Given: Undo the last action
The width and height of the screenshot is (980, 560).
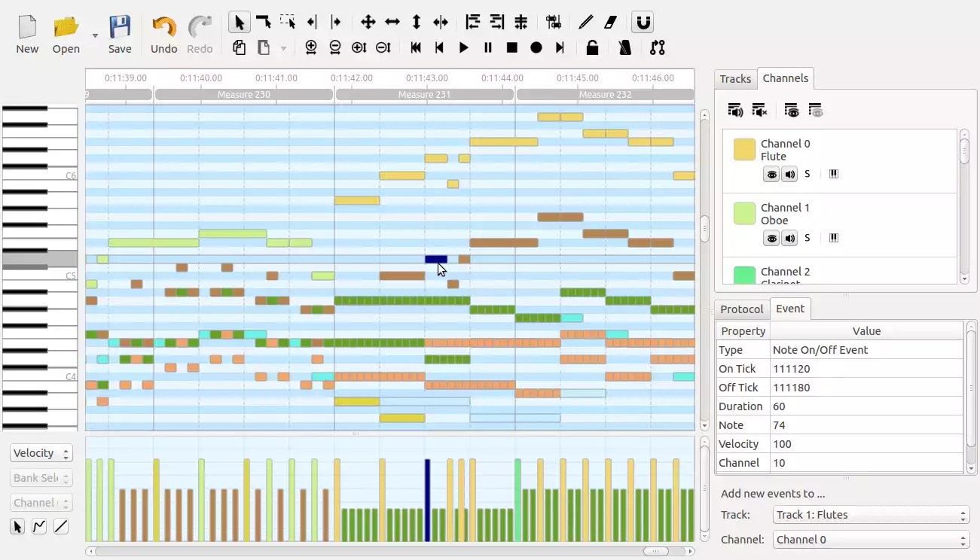Looking at the screenshot, I should (163, 33).
